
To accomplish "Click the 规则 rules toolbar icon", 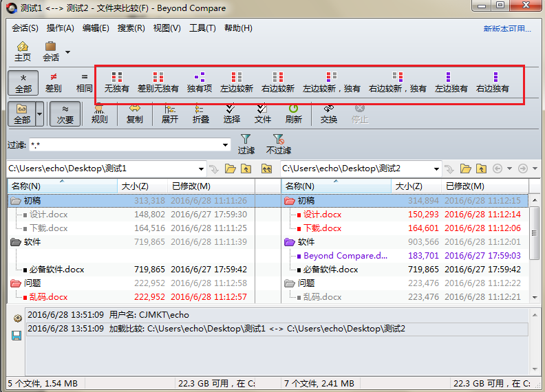I will [x=99, y=109].
